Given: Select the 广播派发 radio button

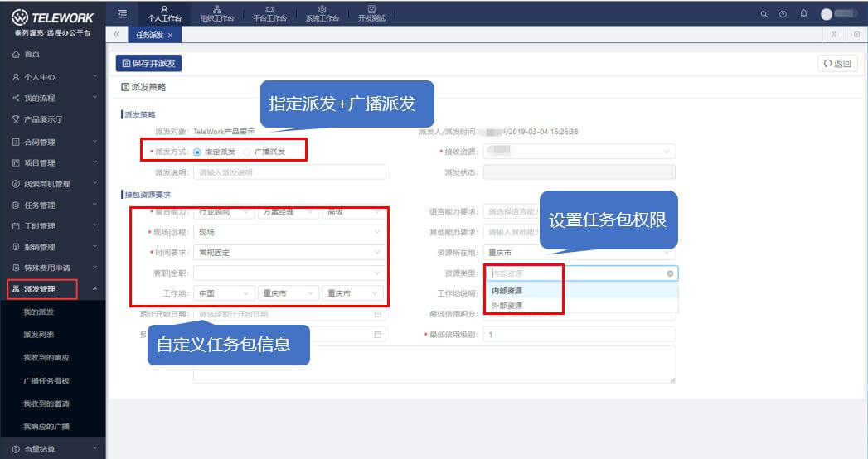Looking at the screenshot, I should point(248,152).
